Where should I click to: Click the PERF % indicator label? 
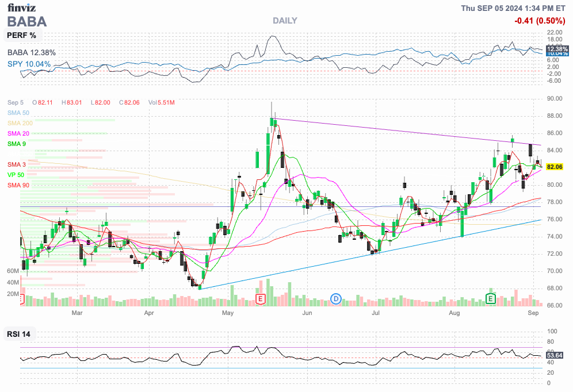(21, 36)
